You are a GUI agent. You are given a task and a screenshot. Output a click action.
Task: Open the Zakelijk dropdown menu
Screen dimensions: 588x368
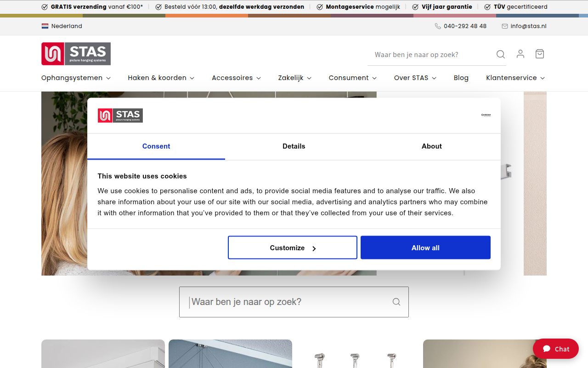(x=294, y=78)
